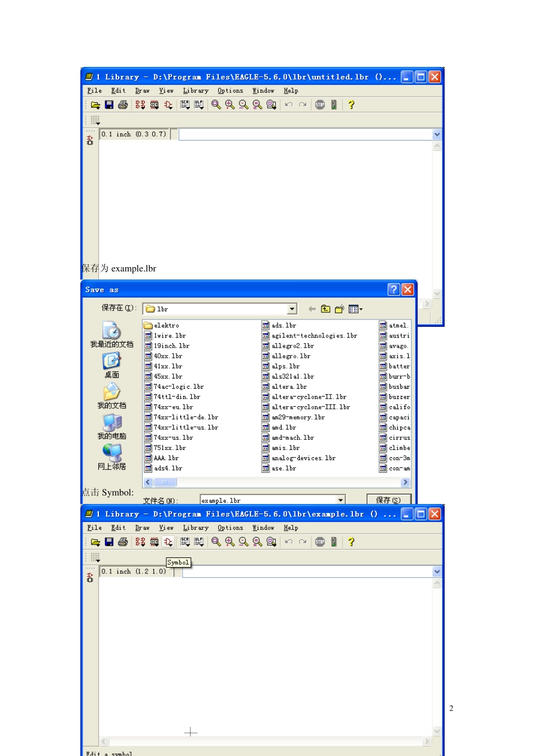Click zoom-out icon in untitled.lbr window
The height and width of the screenshot is (756, 534).
243,105
